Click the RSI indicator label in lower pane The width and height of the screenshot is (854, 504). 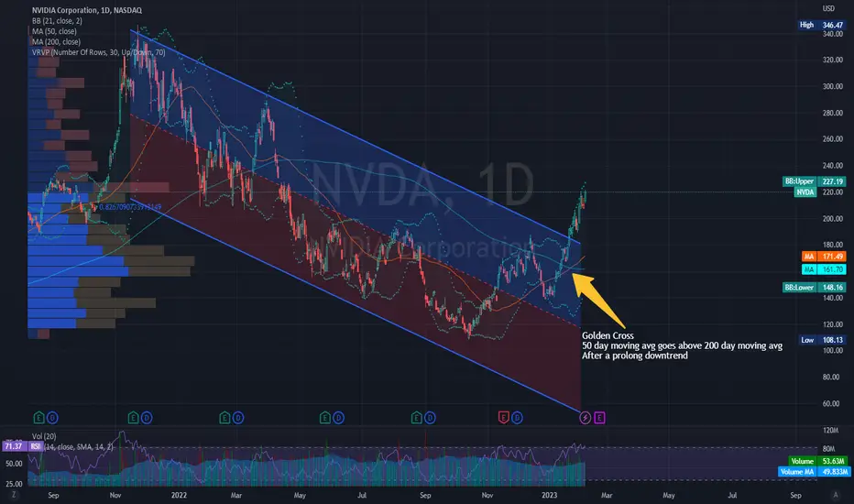click(x=36, y=446)
